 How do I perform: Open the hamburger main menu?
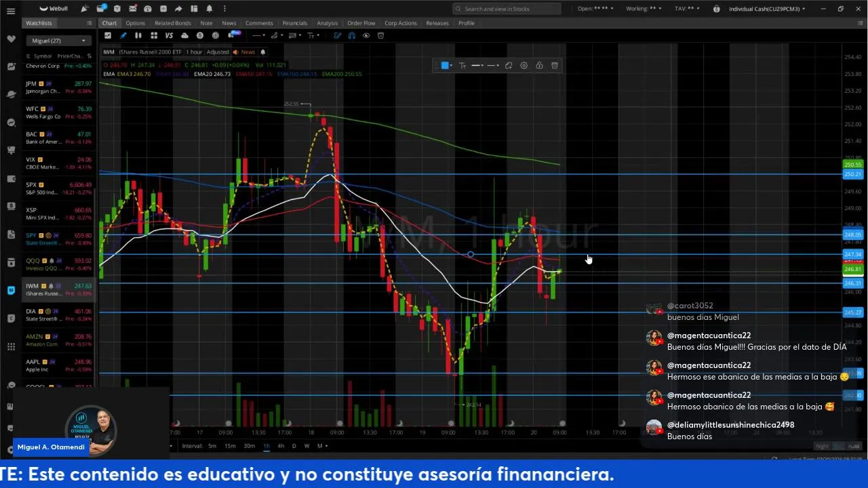click(x=11, y=11)
